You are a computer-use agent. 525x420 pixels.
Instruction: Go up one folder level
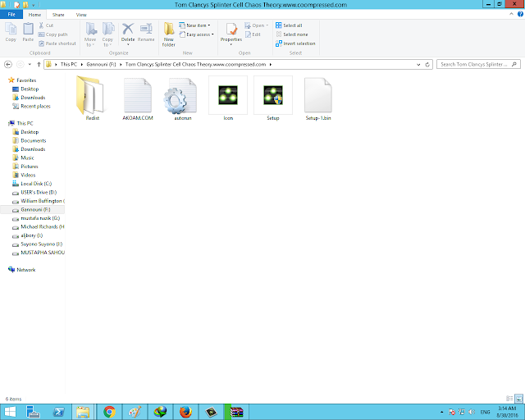click(x=39, y=64)
